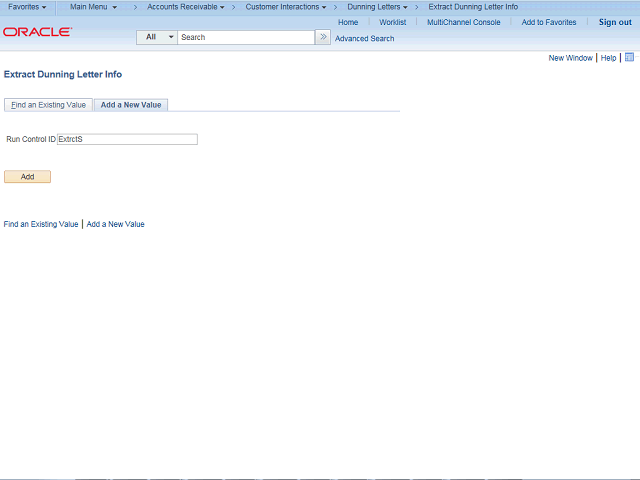
Task: Go to Home link
Action: tap(348, 22)
